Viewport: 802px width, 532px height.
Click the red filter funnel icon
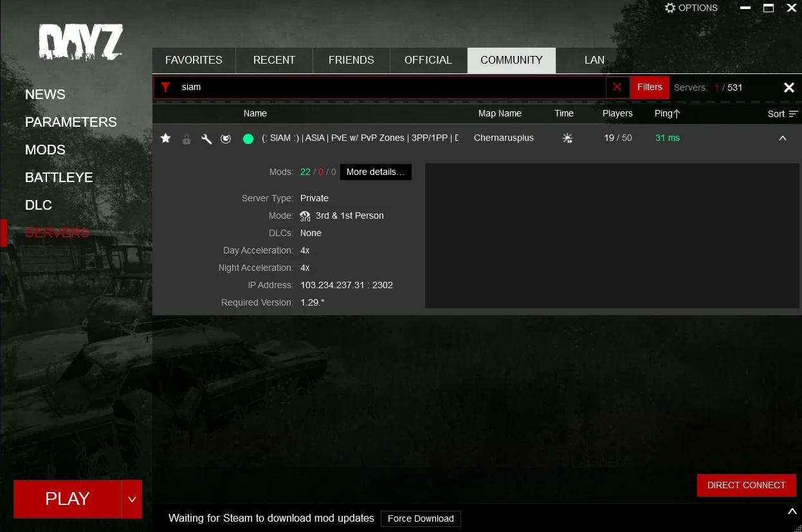(x=166, y=87)
